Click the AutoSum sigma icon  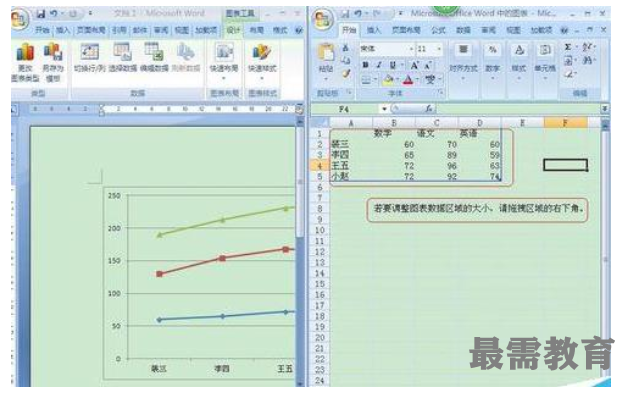click(x=568, y=48)
